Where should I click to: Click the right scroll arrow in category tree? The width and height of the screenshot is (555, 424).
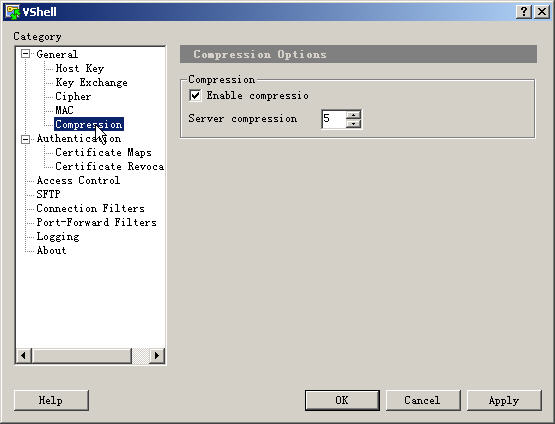coord(157,355)
